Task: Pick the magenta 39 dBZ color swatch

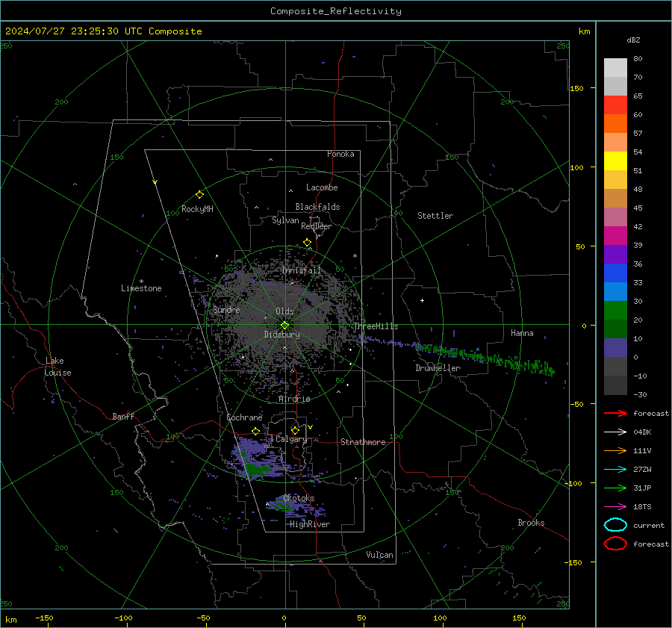Action: [x=615, y=236]
